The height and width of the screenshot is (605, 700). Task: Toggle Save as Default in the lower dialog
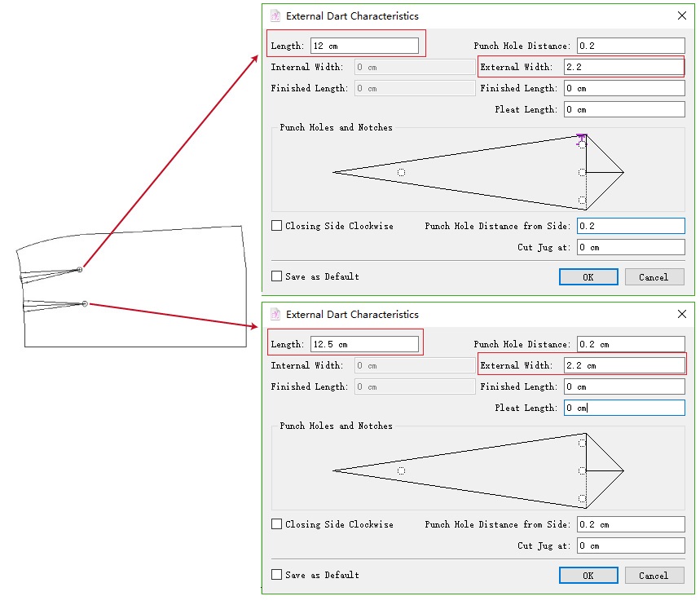point(277,575)
